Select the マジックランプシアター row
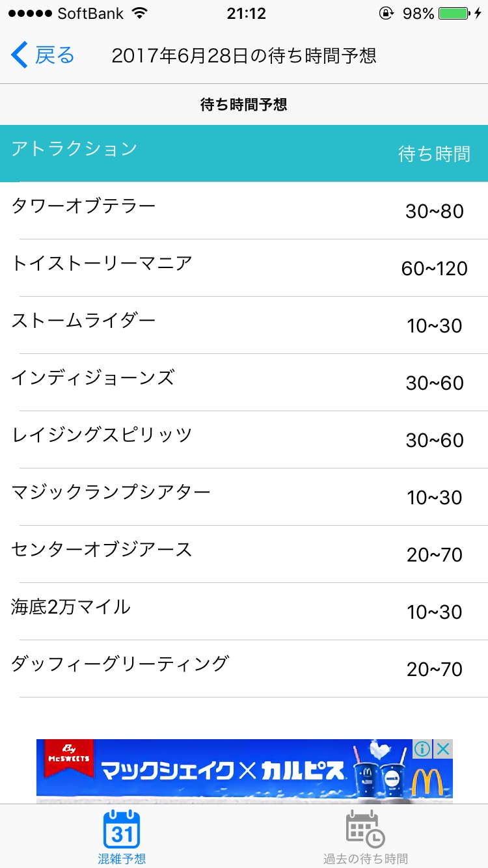This screenshot has height=868, width=488. coord(244,496)
